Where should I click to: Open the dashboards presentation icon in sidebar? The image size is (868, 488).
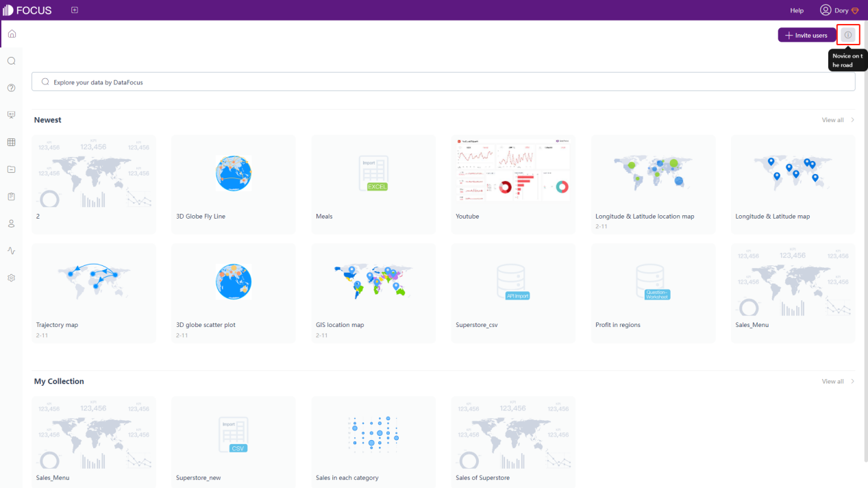tap(11, 114)
